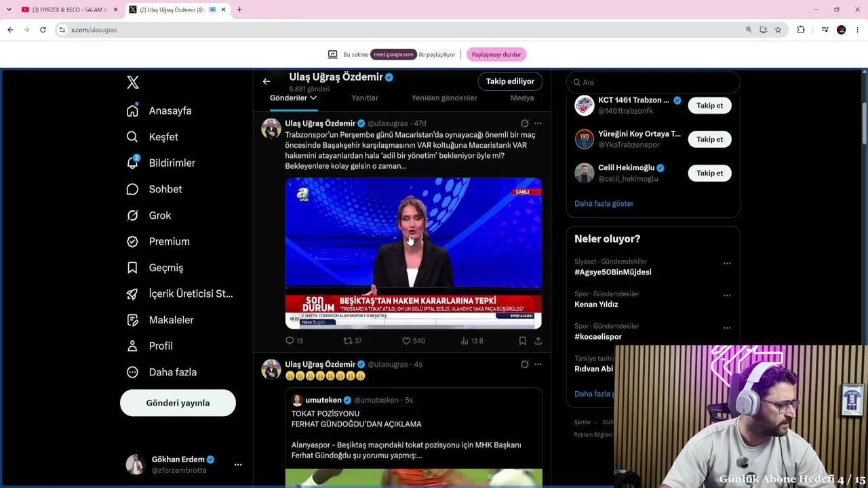Click the x.com/ulasugras address bar
This screenshot has width=868, height=488.
(x=400, y=30)
